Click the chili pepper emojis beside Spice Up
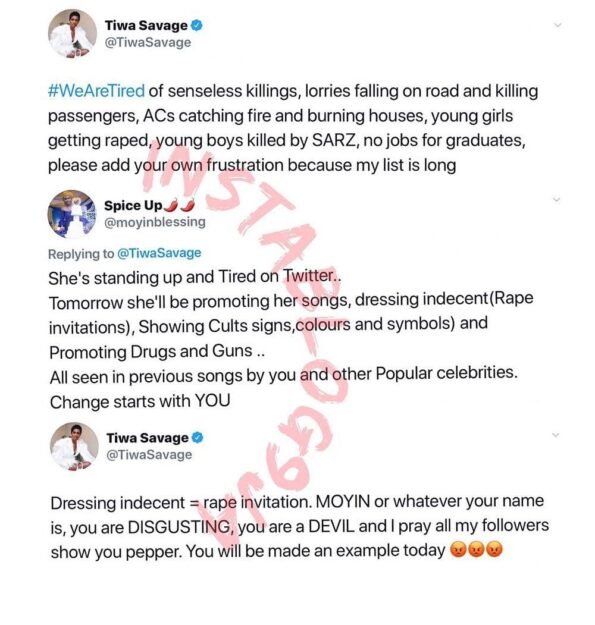The height and width of the screenshot is (625, 595). pos(180,205)
